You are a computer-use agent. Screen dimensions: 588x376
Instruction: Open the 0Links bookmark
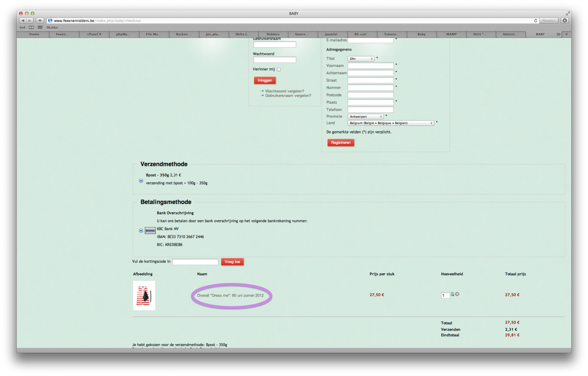[52, 28]
